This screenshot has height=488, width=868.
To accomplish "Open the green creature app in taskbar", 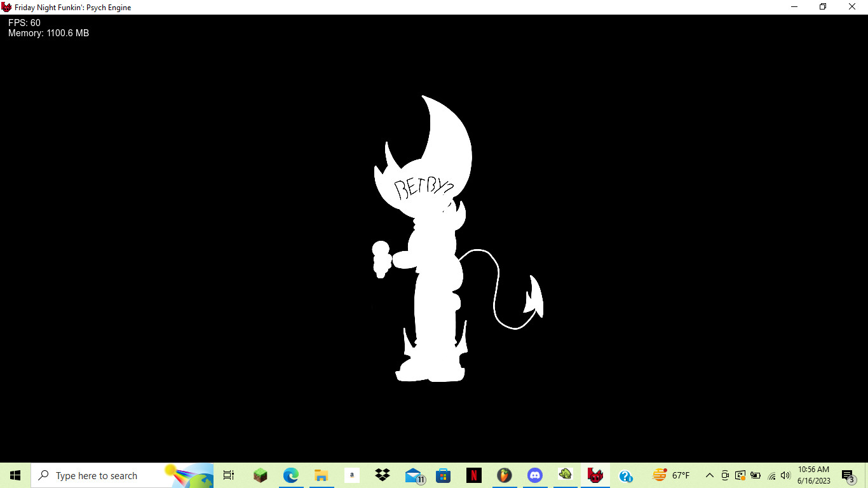I will (565, 475).
